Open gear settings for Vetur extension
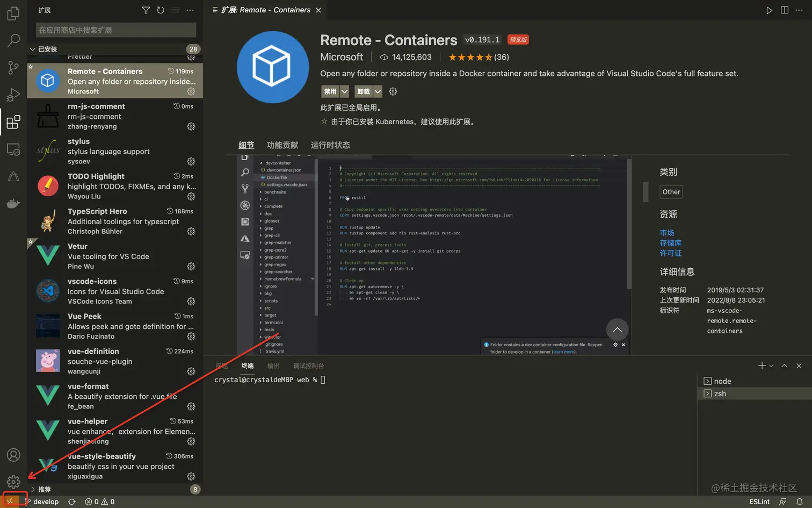 point(191,266)
